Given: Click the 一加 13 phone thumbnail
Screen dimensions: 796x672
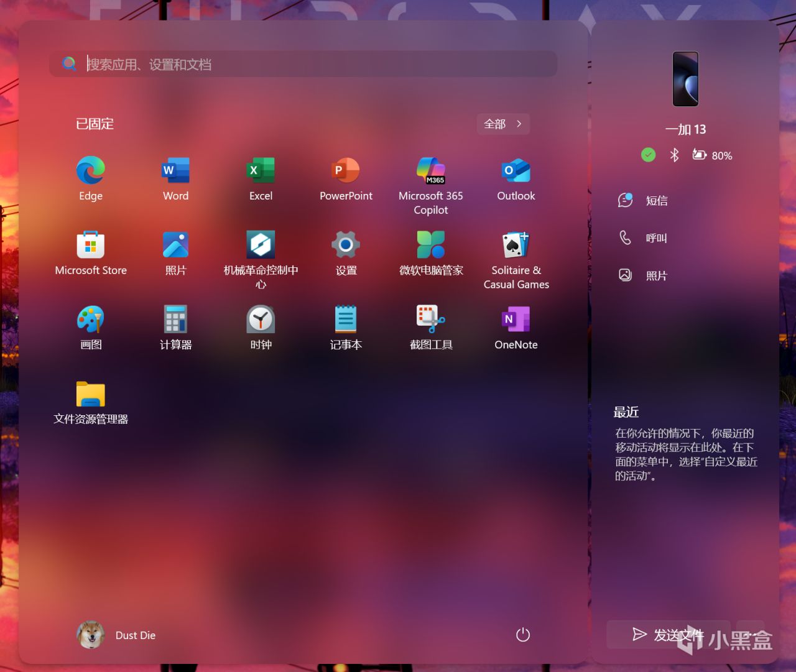Looking at the screenshot, I should pyautogui.click(x=685, y=79).
